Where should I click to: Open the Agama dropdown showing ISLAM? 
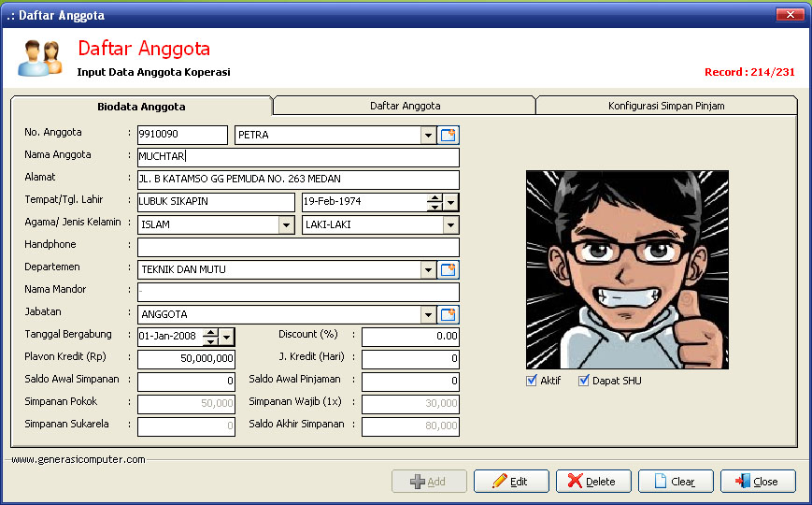(x=286, y=225)
